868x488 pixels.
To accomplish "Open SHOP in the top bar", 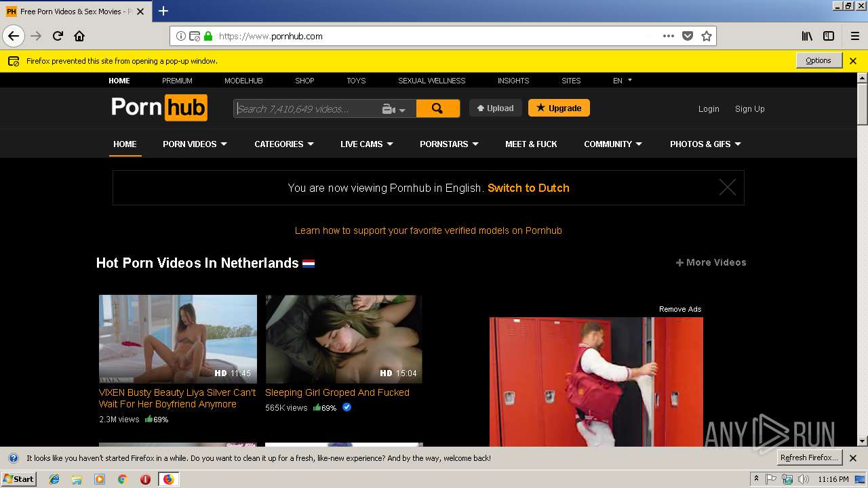I will (304, 81).
